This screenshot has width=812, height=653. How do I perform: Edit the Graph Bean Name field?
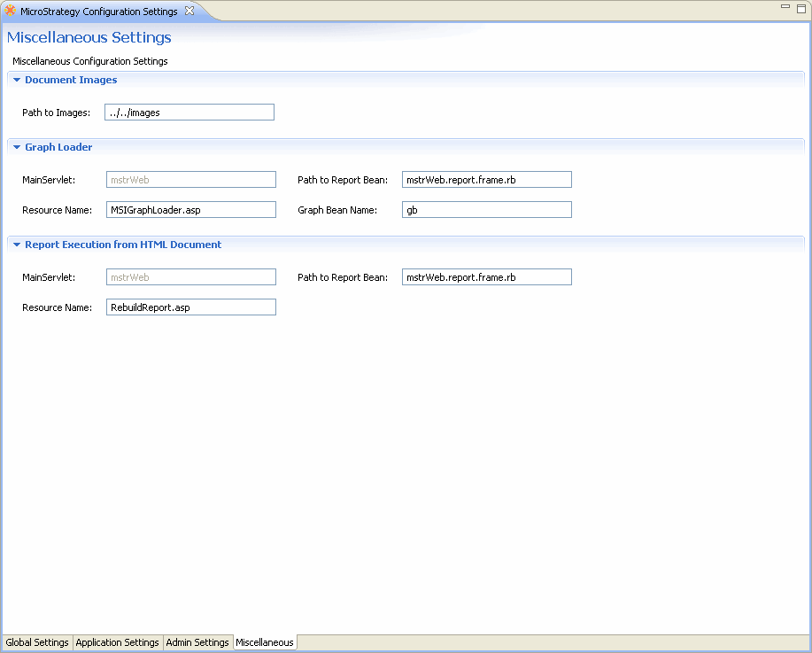point(487,210)
